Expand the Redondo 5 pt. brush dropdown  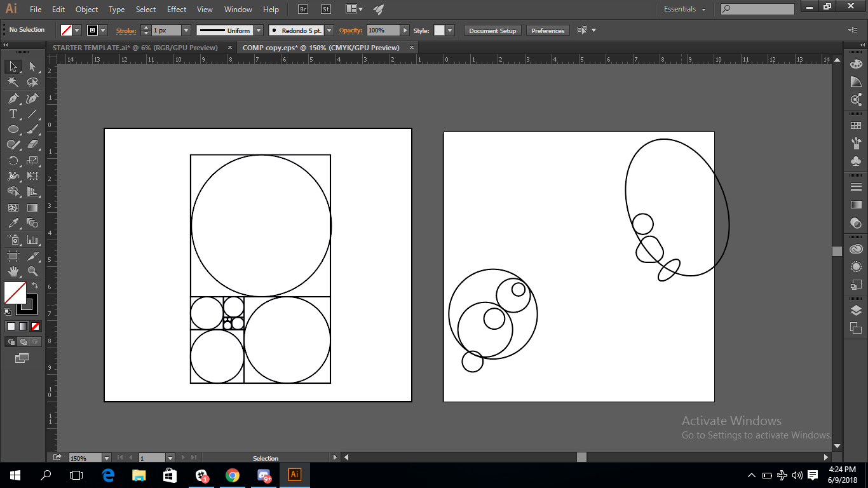click(329, 30)
